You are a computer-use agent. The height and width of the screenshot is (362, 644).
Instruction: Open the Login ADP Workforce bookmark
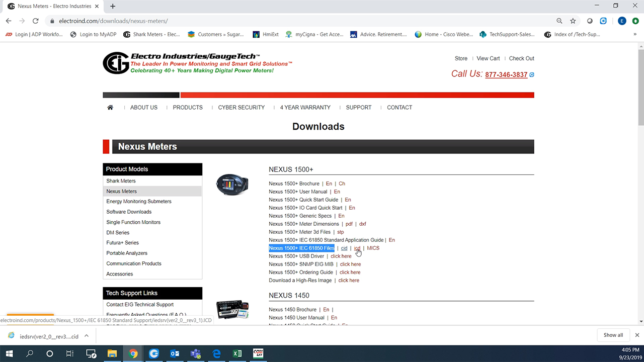coord(34,34)
